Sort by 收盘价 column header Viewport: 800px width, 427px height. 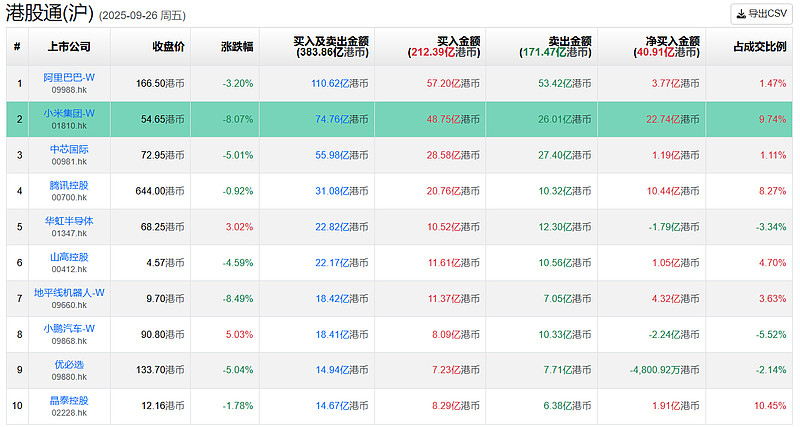(x=168, y=46)
